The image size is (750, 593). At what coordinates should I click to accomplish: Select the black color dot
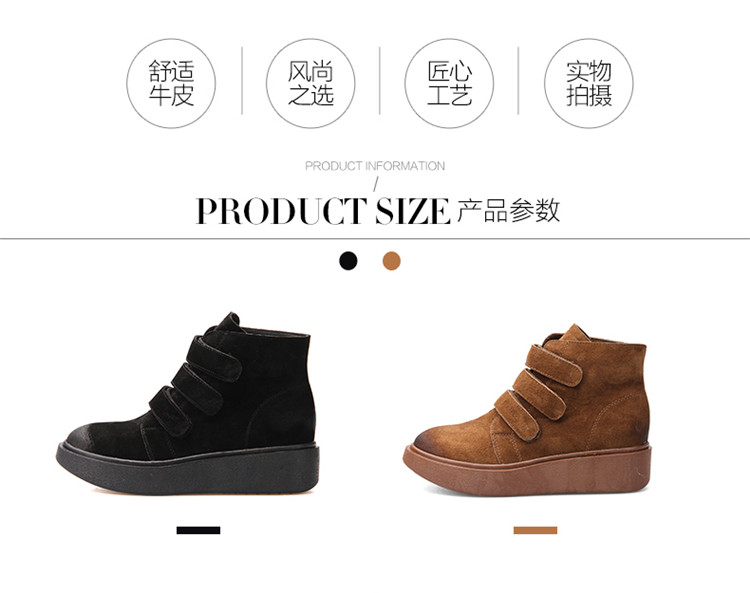pyautogui.click(x=348, y=261)
